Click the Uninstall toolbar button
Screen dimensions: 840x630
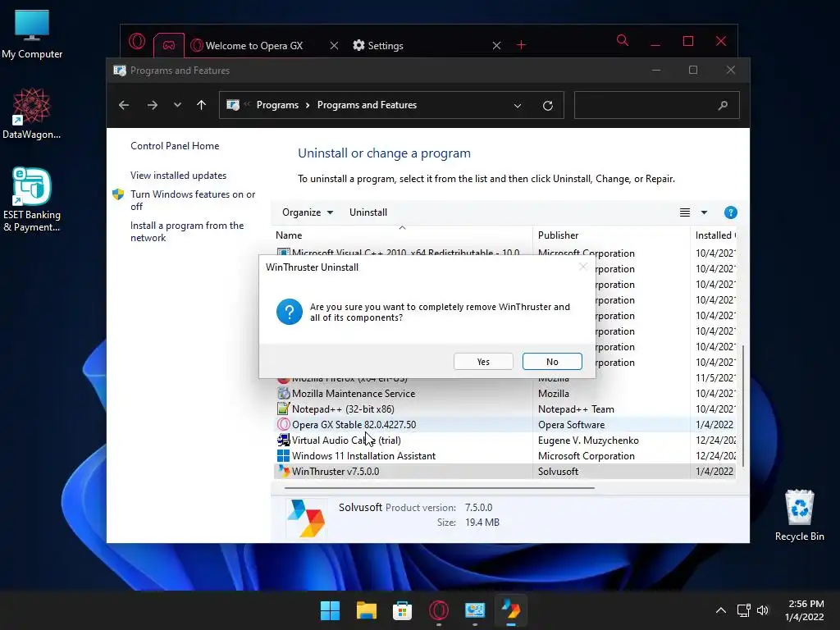[x=368, y=212]
